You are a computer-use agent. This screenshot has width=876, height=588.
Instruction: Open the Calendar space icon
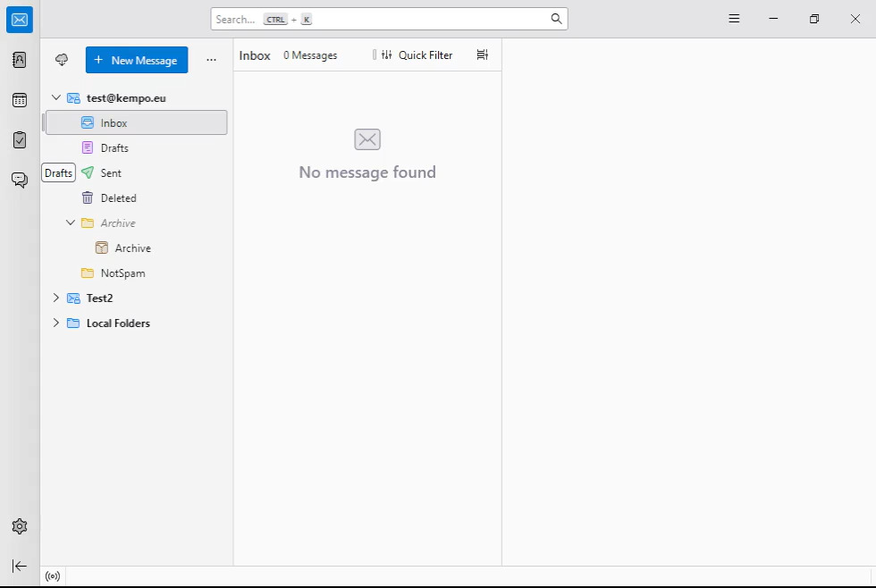(20, 100)
